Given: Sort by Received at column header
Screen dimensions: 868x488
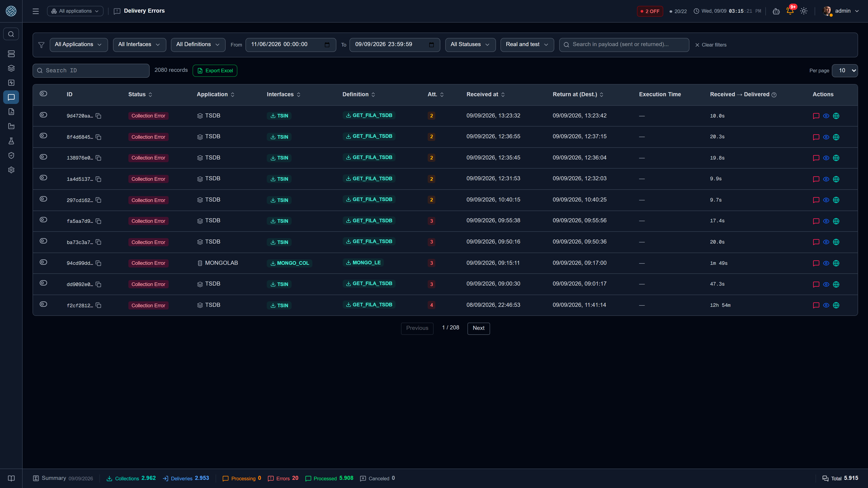Looking at the screenshot, I should pos(486,95).
